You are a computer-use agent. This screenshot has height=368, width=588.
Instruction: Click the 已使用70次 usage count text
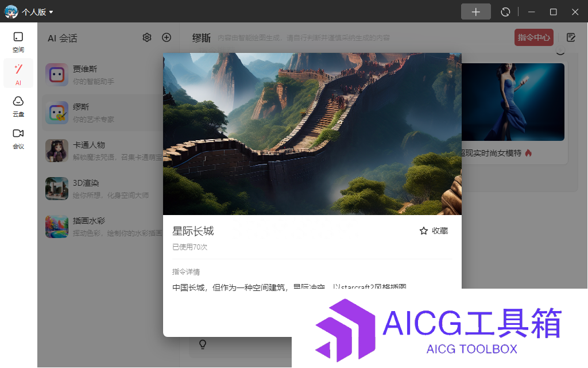tap(189, 247)
